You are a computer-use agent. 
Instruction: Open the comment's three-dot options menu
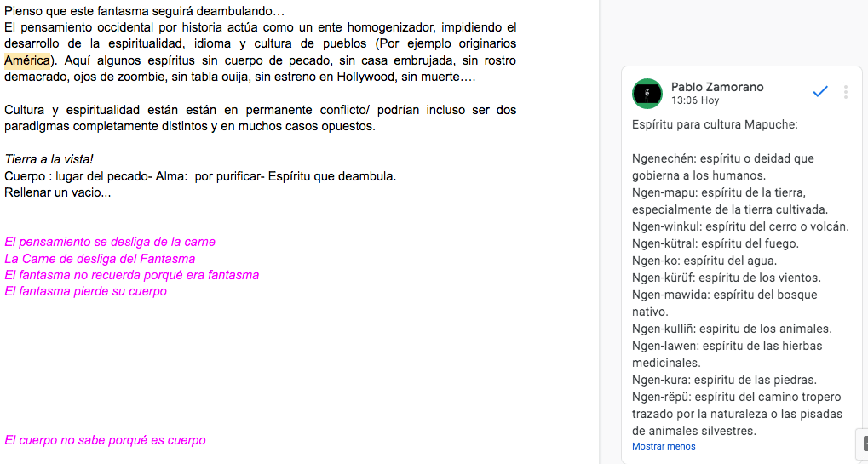tap(845, 92)
